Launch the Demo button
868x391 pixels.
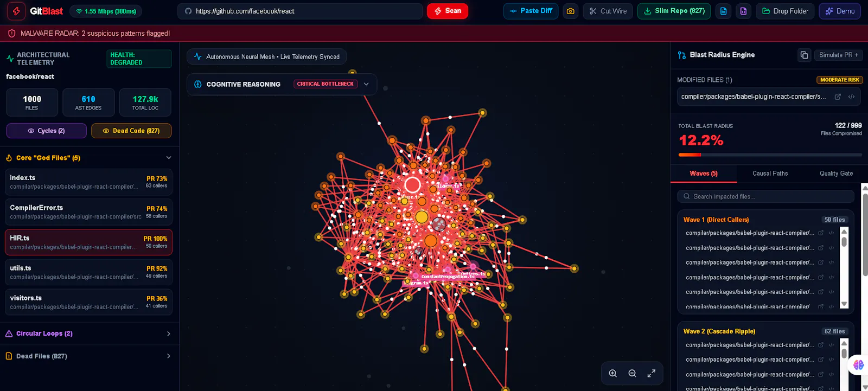pyautogui.click(x=840, y=11)
